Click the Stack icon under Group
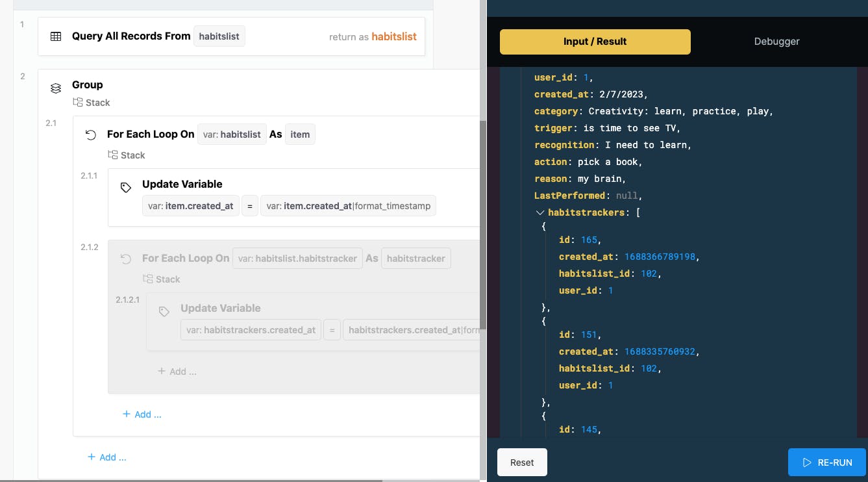868x482 pixels. (78, 103)
